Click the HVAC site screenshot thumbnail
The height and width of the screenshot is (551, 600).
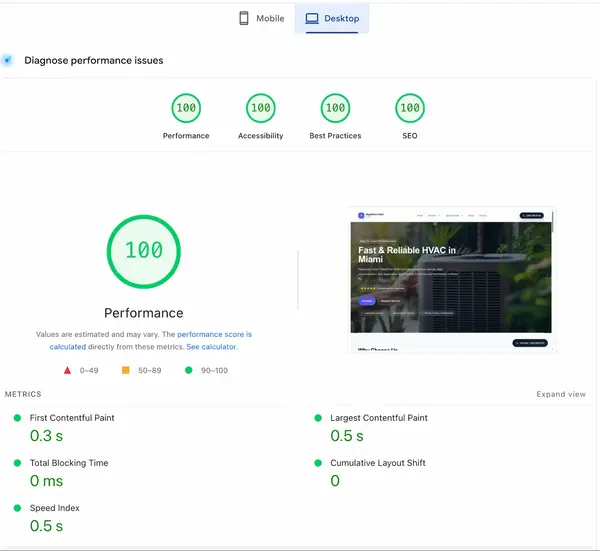452,279
